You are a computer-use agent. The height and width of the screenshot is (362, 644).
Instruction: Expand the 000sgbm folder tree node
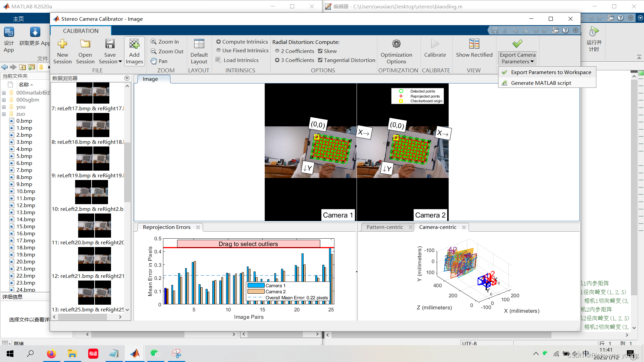coord(4,100)
